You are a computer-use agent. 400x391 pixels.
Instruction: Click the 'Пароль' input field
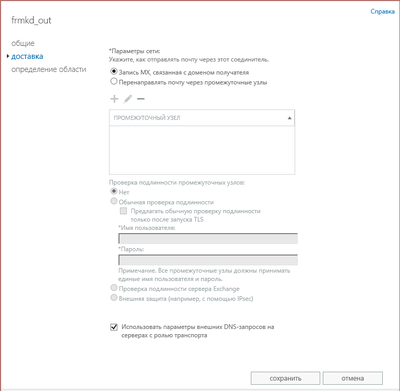point(208,260)
